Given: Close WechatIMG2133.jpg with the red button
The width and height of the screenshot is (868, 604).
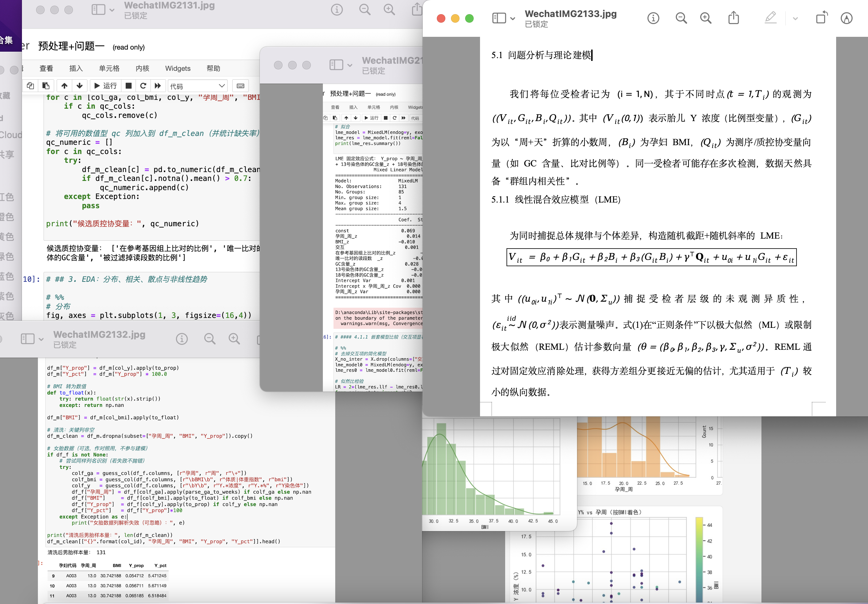Looking at the screenshot, I should [x=441, y=18].
